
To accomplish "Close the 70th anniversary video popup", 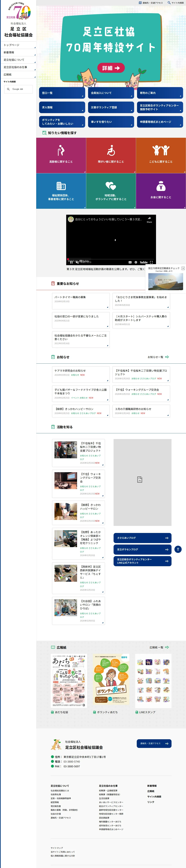I will [183, 268].
